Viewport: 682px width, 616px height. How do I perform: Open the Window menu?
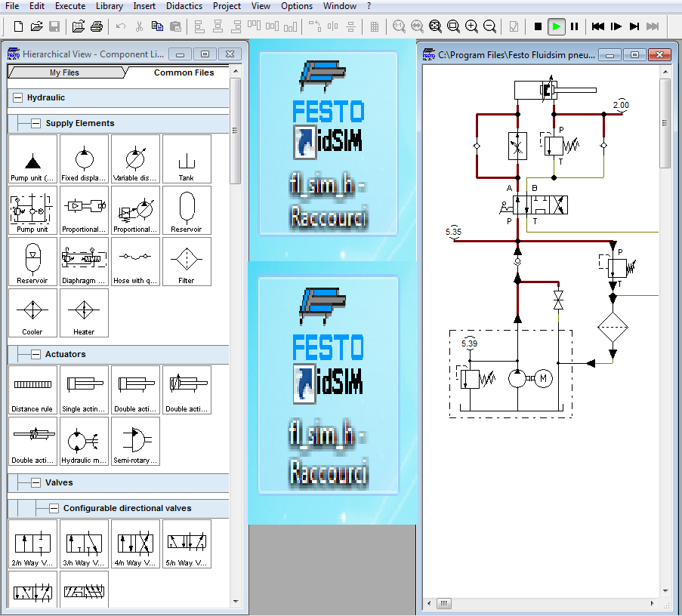(x=340, y=6)
